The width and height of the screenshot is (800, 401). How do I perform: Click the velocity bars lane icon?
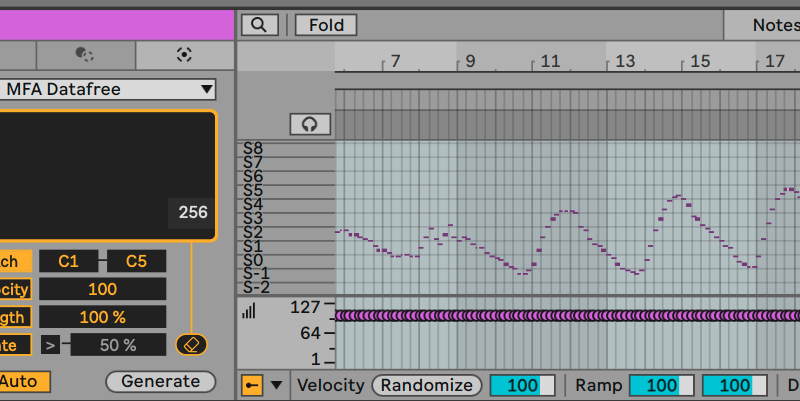pos(248,311)
